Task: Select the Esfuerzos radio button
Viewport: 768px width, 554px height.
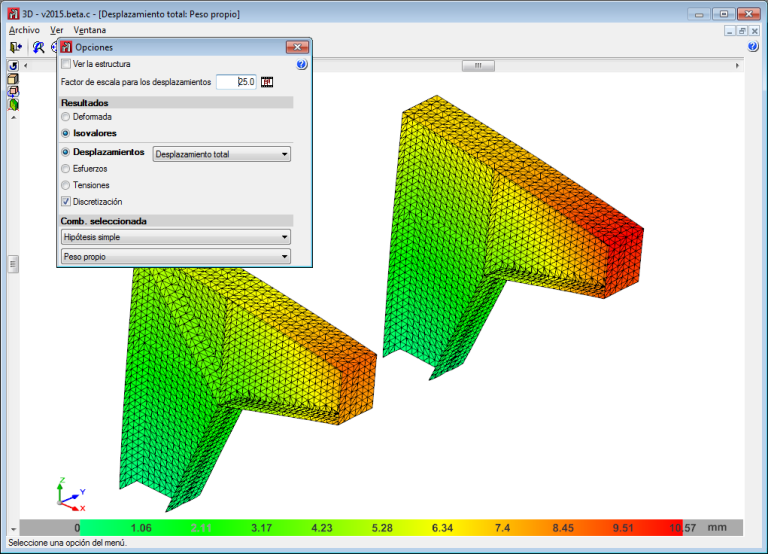Action: (x=66, y=169)
